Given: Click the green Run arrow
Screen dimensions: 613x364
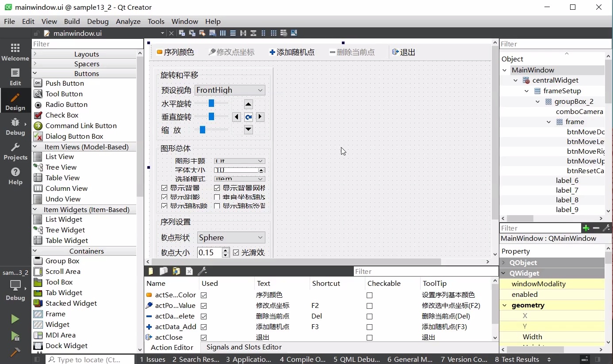Looking at the screenshot, I should 15,319.
